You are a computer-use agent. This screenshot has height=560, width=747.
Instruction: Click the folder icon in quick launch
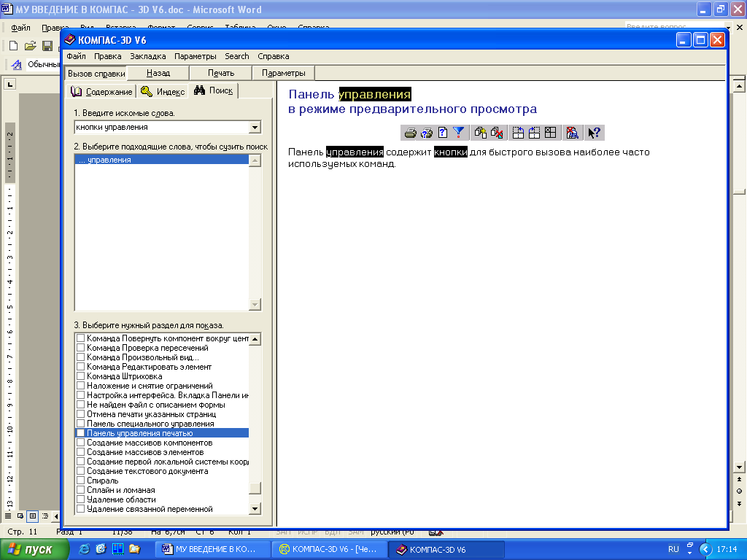click(x=135, y=549)
